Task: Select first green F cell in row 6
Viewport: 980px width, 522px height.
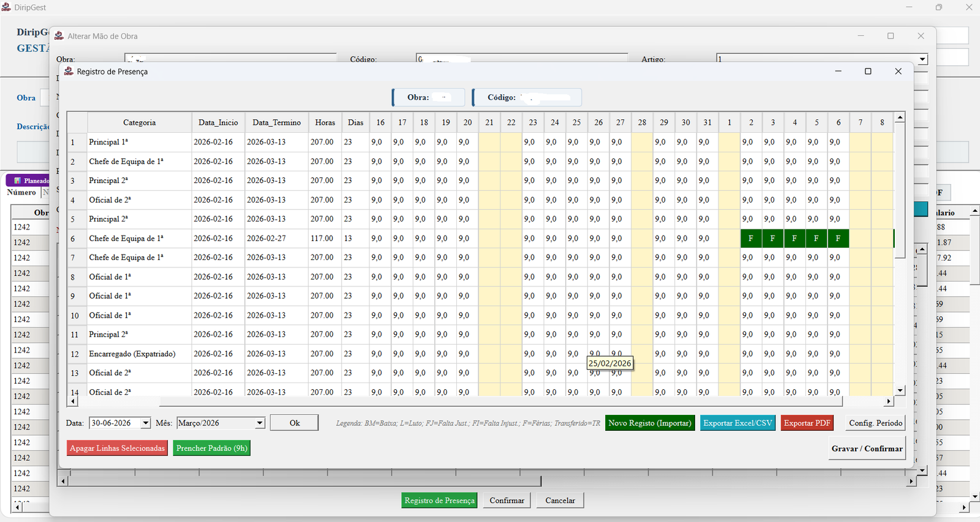Action: 751,238
